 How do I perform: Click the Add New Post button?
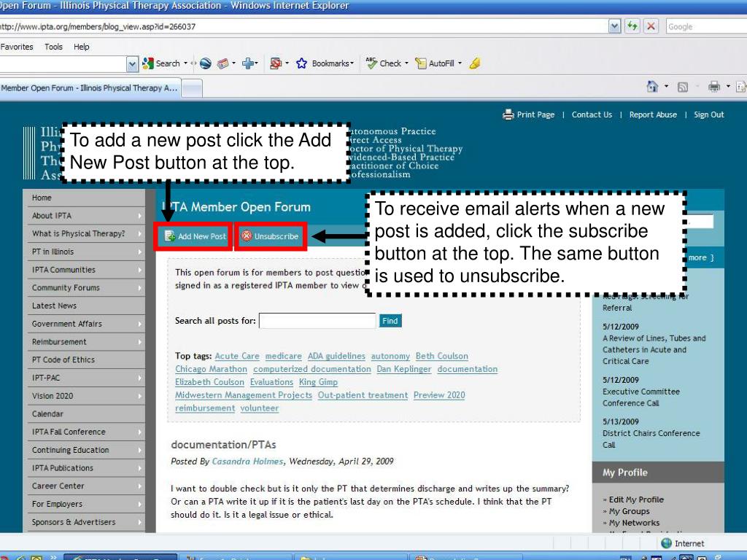click(x=195, y=236)
